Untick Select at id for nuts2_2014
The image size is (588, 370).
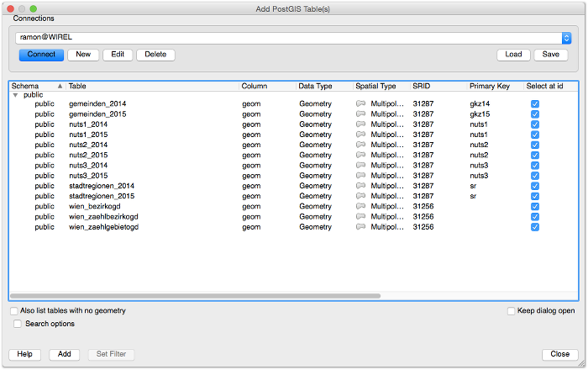click(x=535, y=145)
